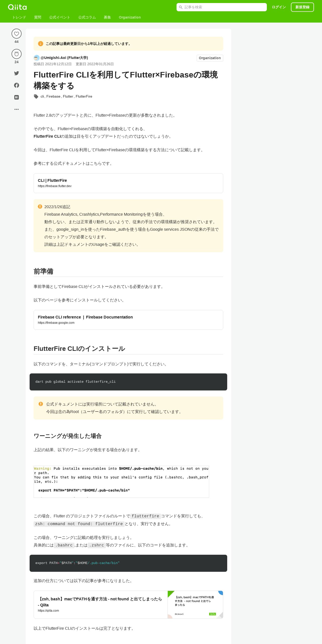Share via Hatena Bookmark icon

[x=17, y=97]
